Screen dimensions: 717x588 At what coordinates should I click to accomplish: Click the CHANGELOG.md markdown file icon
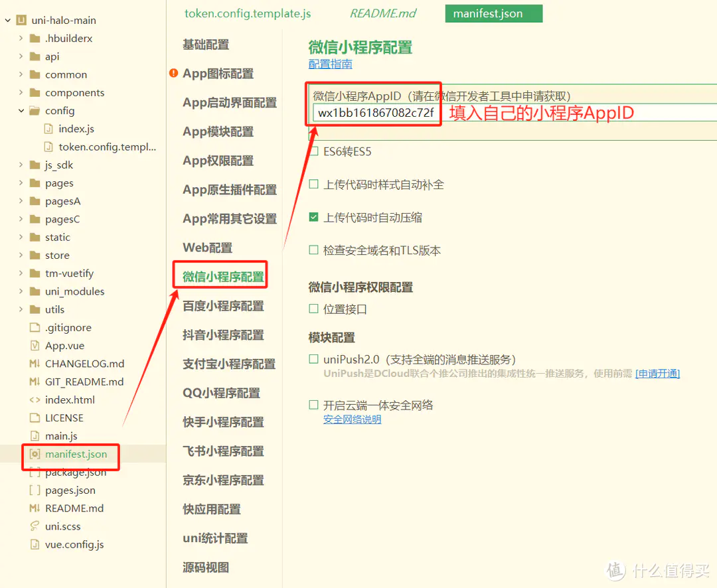pyautogui.click(x=35, y=364)
